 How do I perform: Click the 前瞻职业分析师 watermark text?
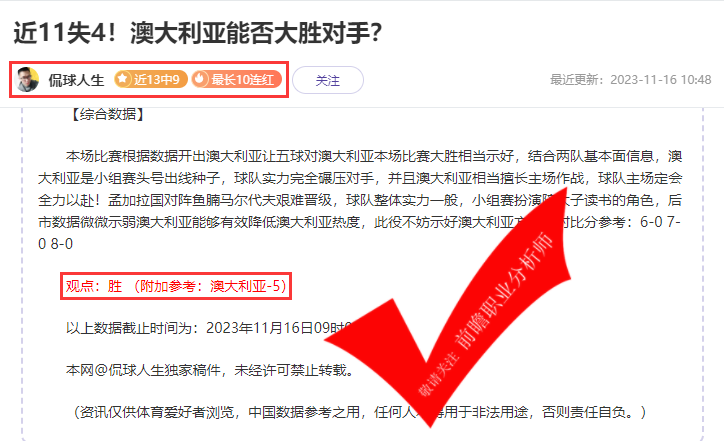[504, 291]
